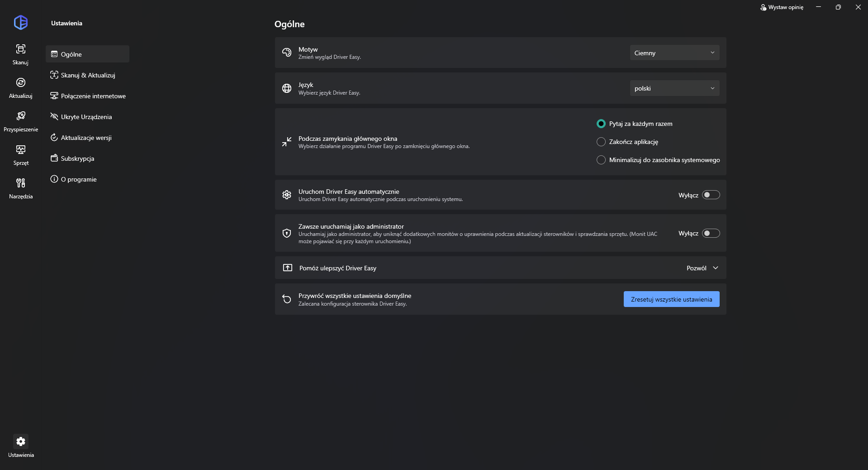This screenshot has width=868, height=470.
Task: Toggle 'Zawsze uruchamiaj jako administrator' switch
Action: pyautogui.click(x=711, y=233)
